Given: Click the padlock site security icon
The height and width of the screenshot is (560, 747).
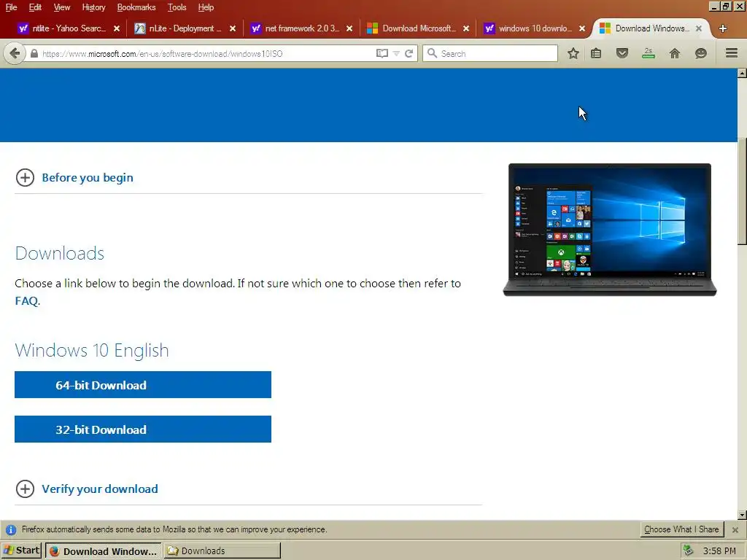Looking at the screenshot, I should (x=34, y=54).
